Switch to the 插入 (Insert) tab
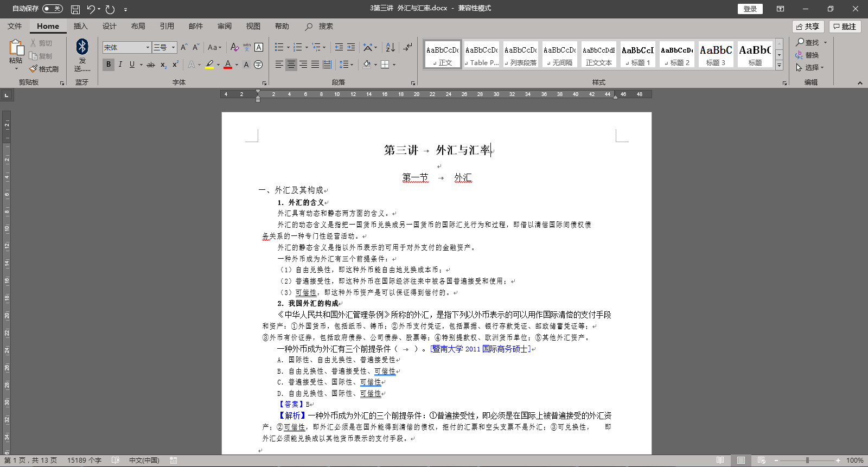Viewport: 868px width, 467px height. (80, 26)
